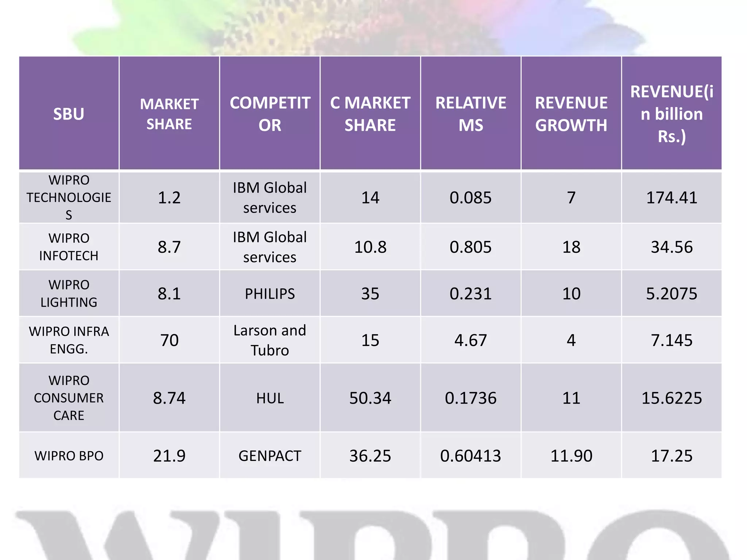Click competitor market share 50.34
The image size is (747, 560).
point(370,398)
